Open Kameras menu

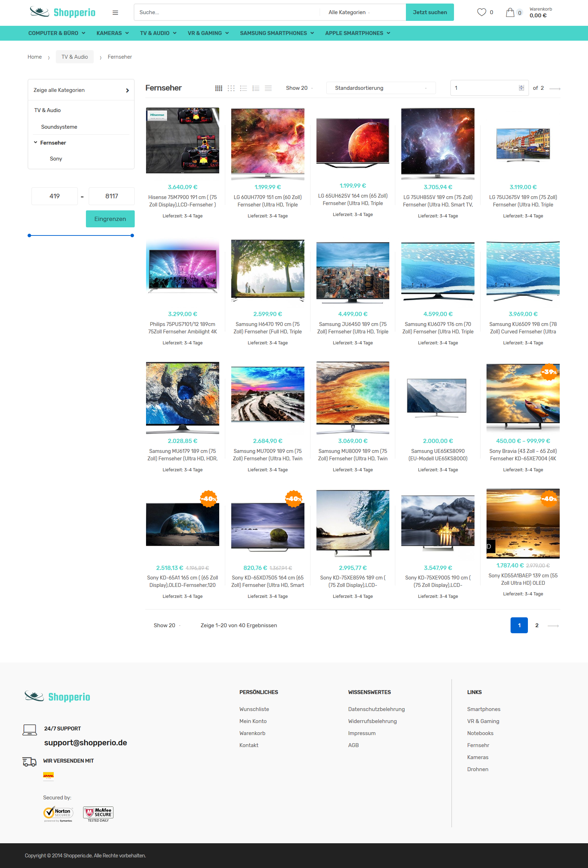click(x=113, y=33)
